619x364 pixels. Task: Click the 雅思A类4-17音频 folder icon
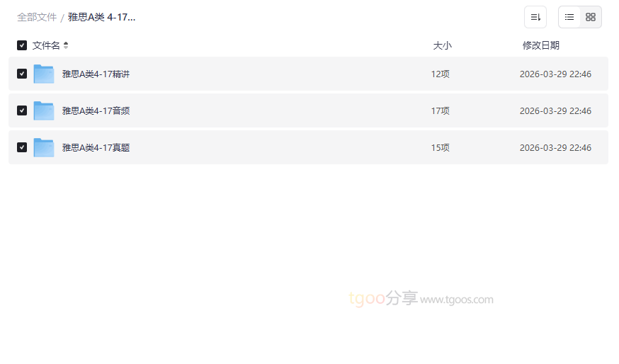(44, 110)
